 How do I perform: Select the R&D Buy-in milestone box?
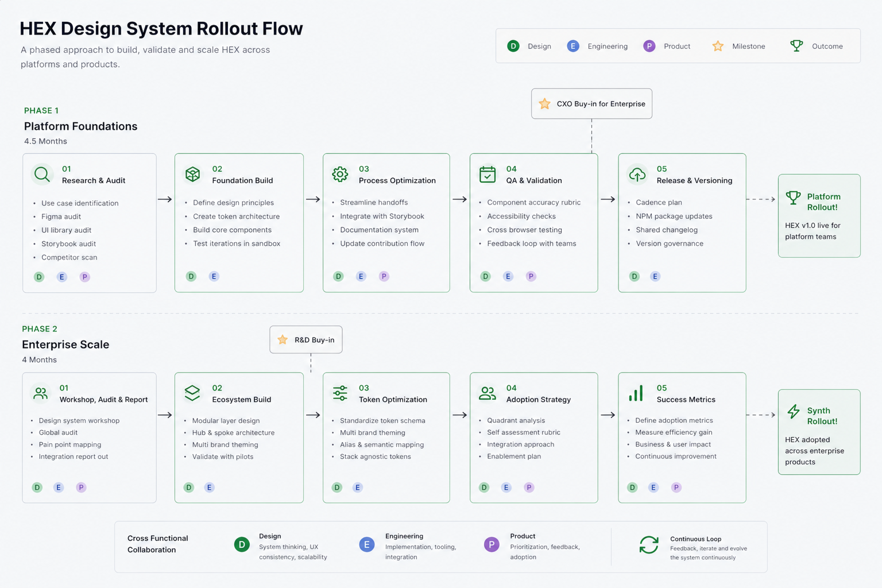point(305,340)
